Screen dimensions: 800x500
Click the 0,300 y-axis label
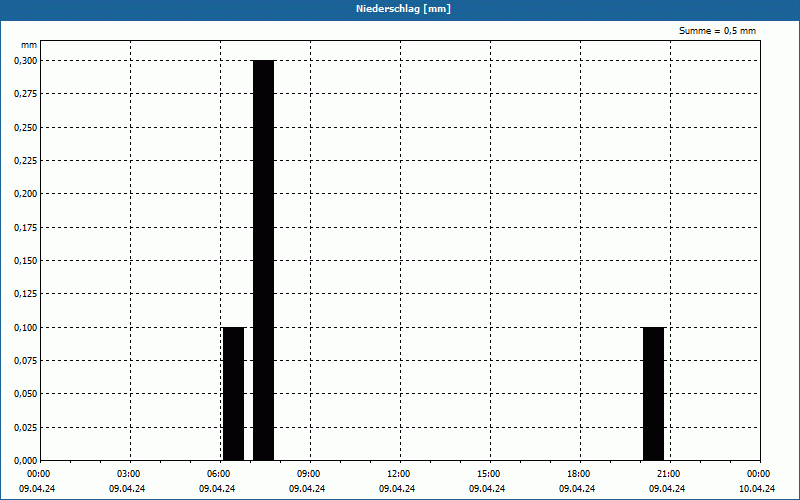tap(26, 61)
